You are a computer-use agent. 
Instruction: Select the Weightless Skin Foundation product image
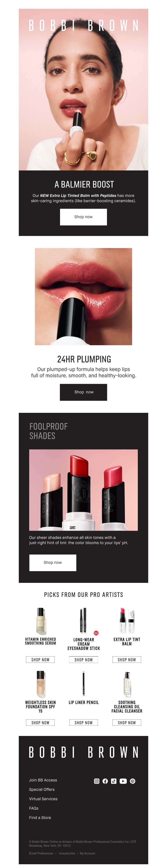tap(40, 684)
